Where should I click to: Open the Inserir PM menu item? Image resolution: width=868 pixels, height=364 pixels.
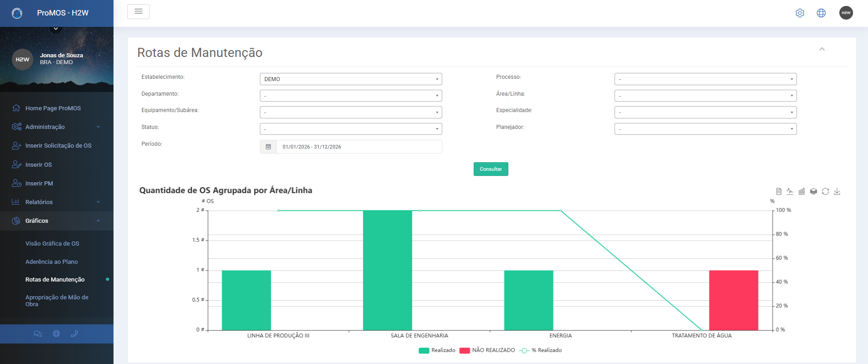57,183
